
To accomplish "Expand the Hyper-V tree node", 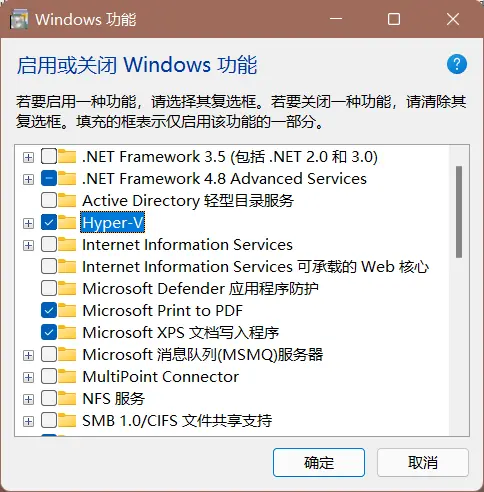I will pos(28,223).
